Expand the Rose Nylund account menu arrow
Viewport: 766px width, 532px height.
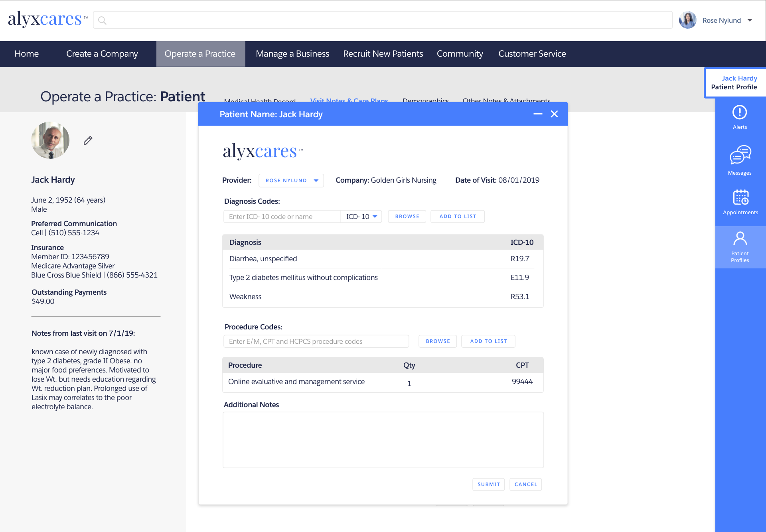pos(750,20)
